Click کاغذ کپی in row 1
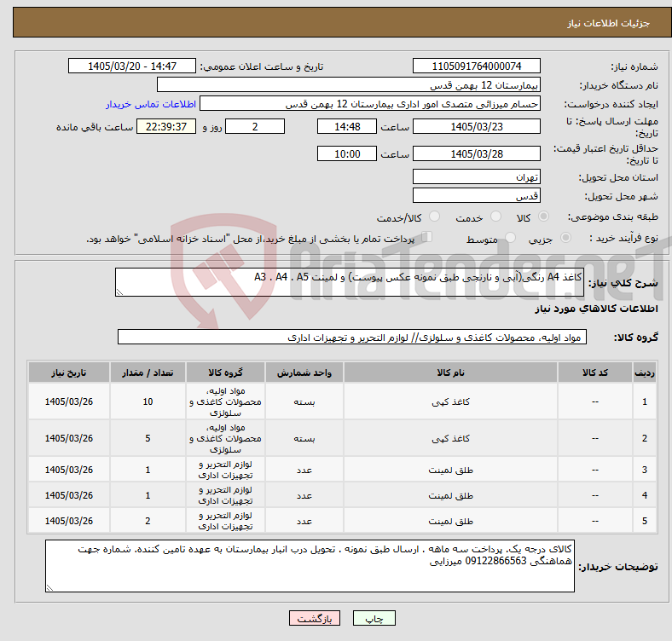This screenshot has width=672, height=641. click(450, 401)
